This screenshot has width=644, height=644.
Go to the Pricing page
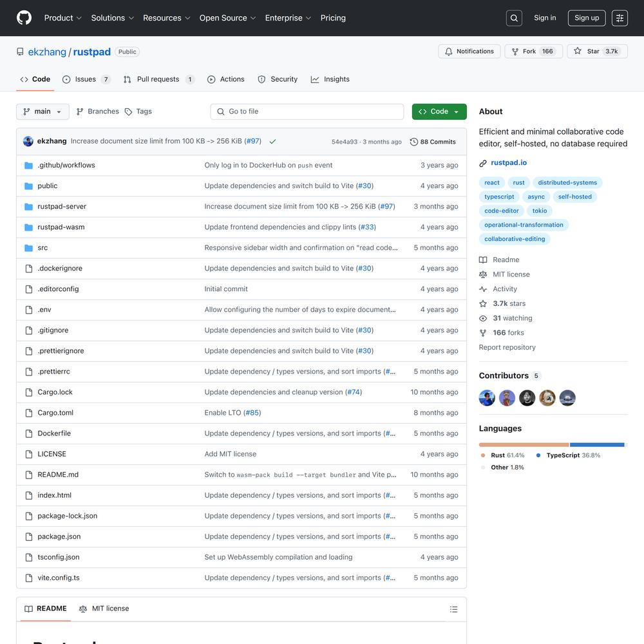click(x=333, y=18)
